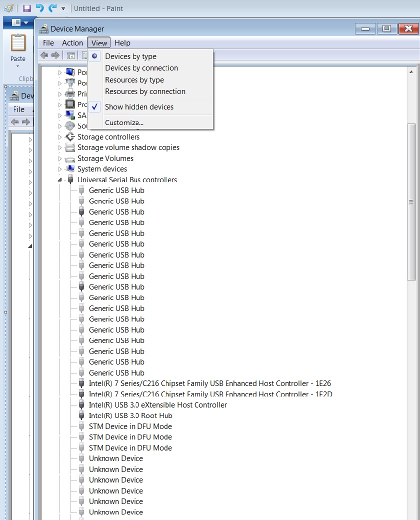Expand Storage volume shadow copies node
Image resolution: width=420 pixels, height=520 pixels.
click(60, 147)
